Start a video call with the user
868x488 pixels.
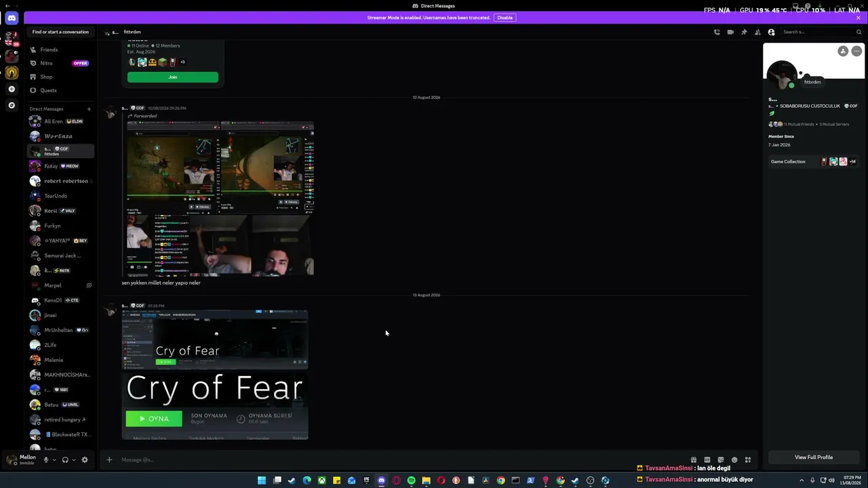pos(730,32)
